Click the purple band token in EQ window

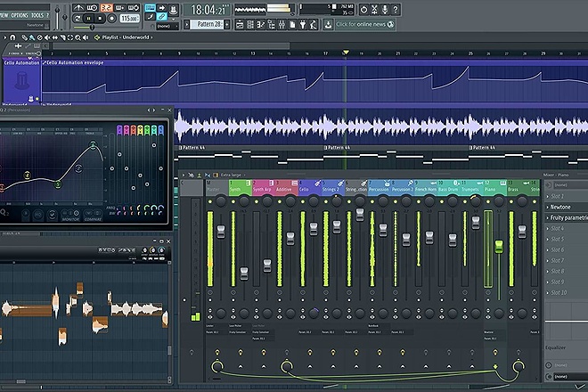(119, 130)
